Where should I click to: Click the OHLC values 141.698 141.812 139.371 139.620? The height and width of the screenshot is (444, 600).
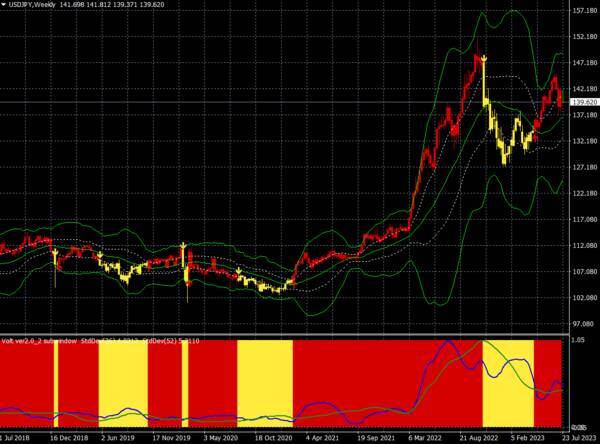point(112,5)
